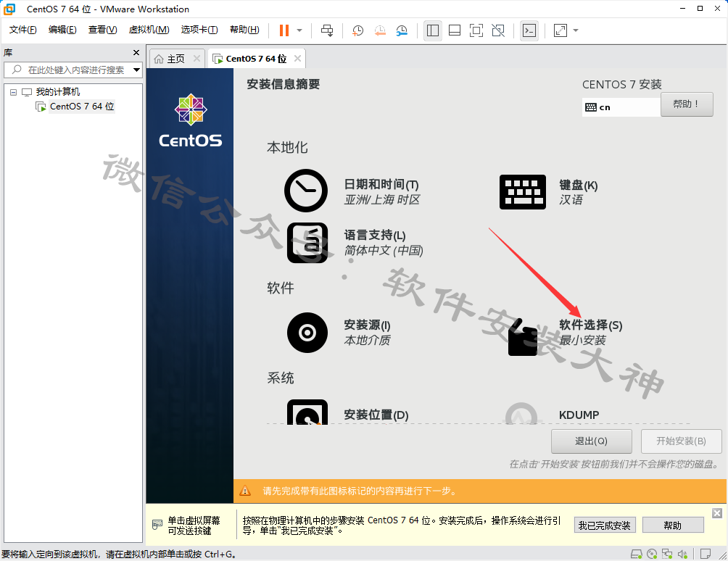Collapse the 我的计算机 tree node
This screenshot has height=561, width=728.
tap(14, 92)
